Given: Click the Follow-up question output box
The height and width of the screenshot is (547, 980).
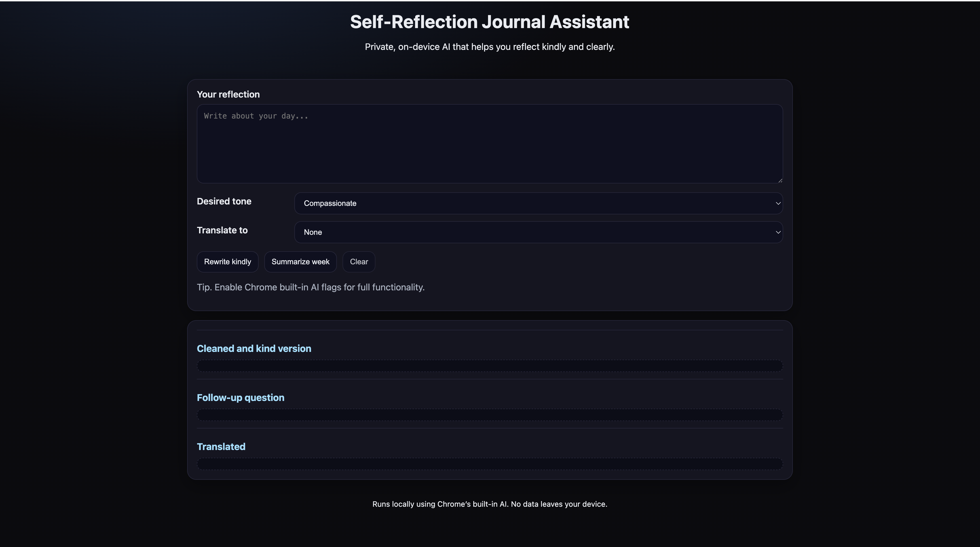Looking at the screenshot, I should (490, 415).
